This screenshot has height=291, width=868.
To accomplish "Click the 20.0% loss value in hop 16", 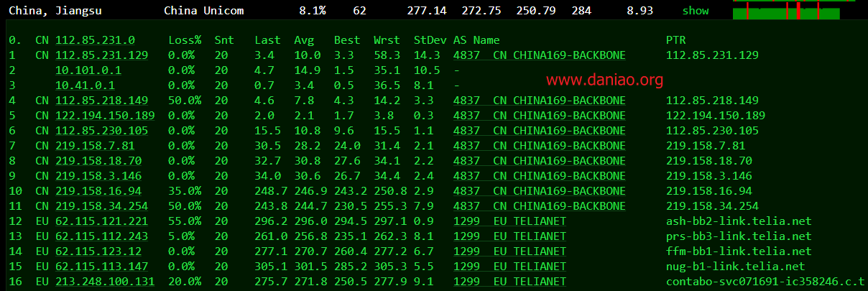I will click(x=185, y=282).
